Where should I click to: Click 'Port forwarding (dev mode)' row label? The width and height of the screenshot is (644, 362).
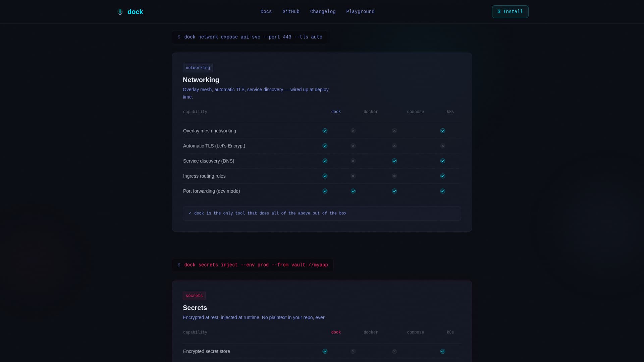pos(212,191)
